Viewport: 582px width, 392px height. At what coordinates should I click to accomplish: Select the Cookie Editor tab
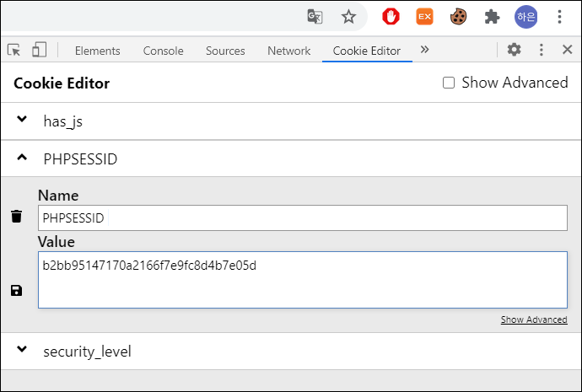point(367,51)
